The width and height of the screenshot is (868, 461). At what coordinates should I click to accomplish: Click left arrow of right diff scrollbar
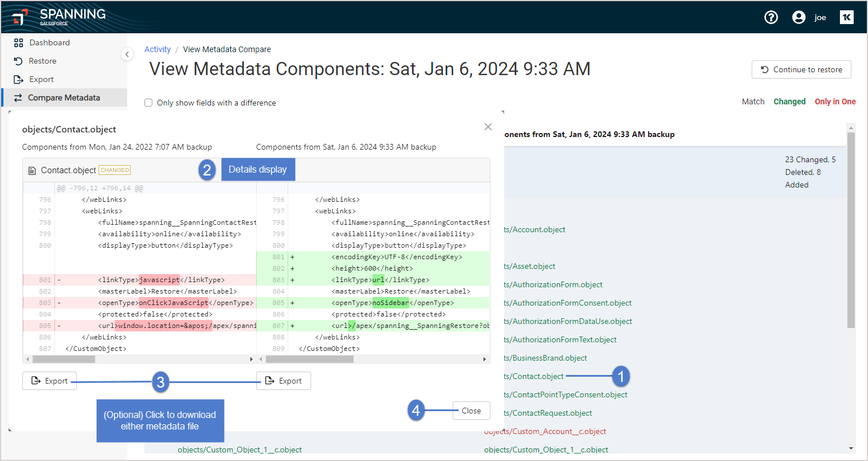click(261, 360)
